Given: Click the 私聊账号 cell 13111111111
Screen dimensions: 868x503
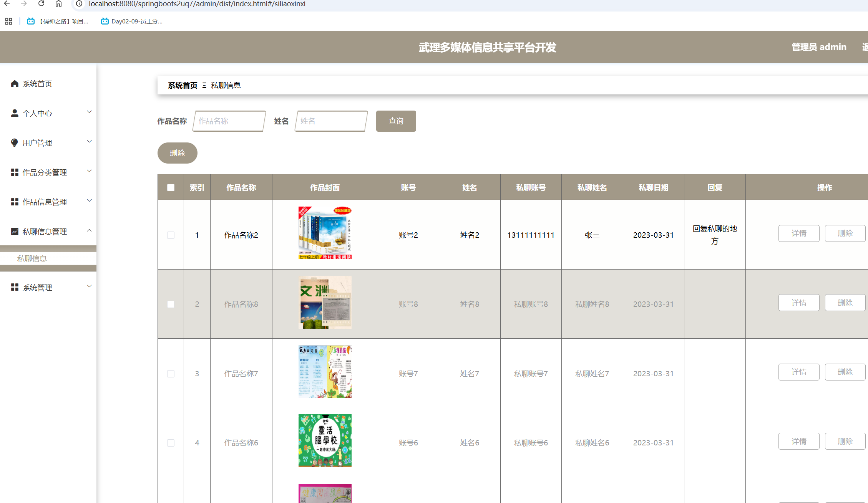Looking at the screenshot, I should 531,235.
